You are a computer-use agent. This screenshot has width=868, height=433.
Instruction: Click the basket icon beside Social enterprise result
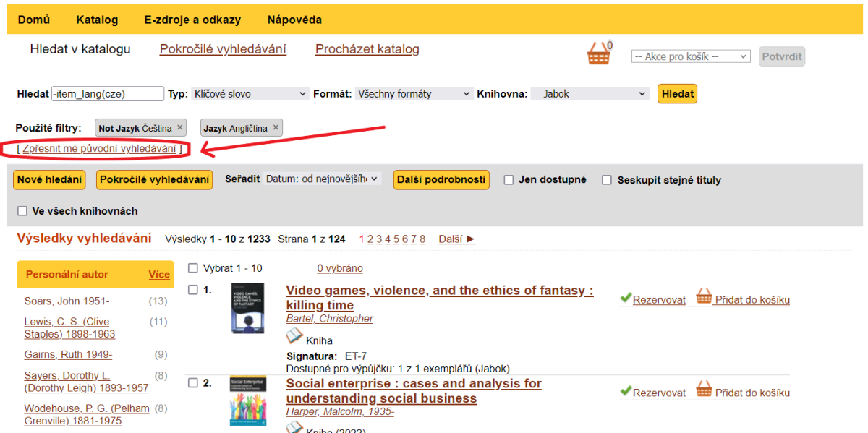[x=704, y=390]
